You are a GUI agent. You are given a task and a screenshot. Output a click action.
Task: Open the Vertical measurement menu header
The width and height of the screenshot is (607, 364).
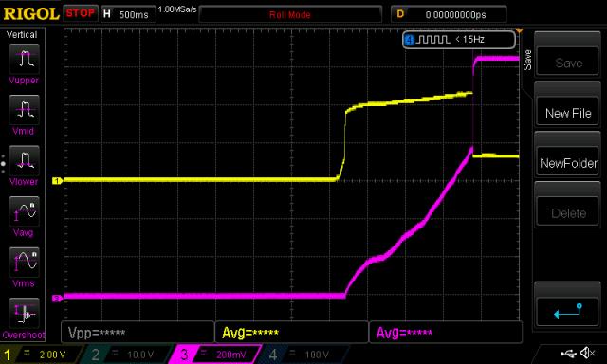[22, 35]
